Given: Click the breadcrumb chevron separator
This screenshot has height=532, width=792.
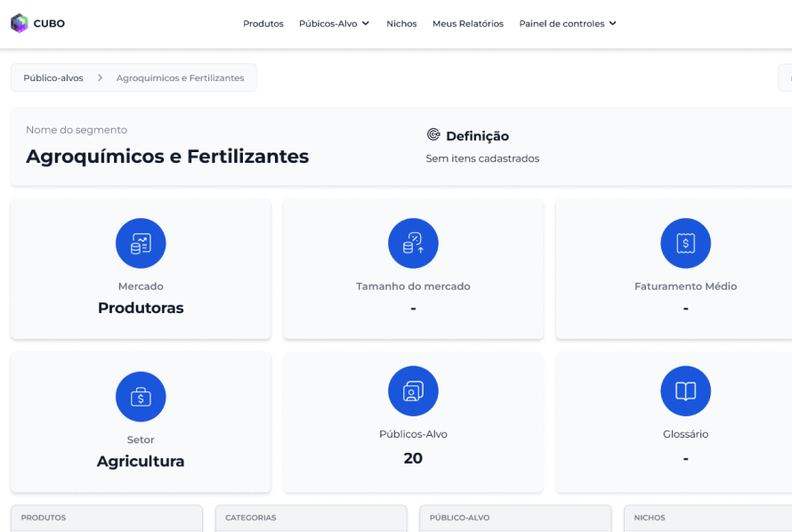Looking at the screenshot, I should coord(100,78).
